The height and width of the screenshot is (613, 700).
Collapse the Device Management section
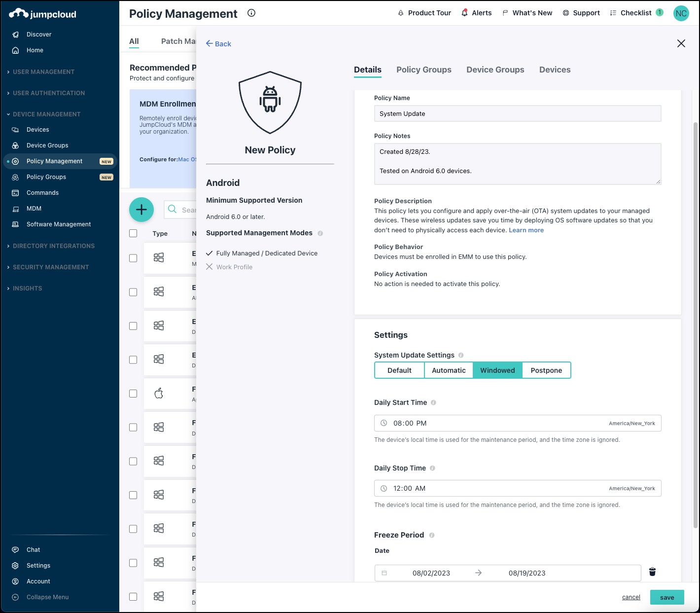pos(46,114)
